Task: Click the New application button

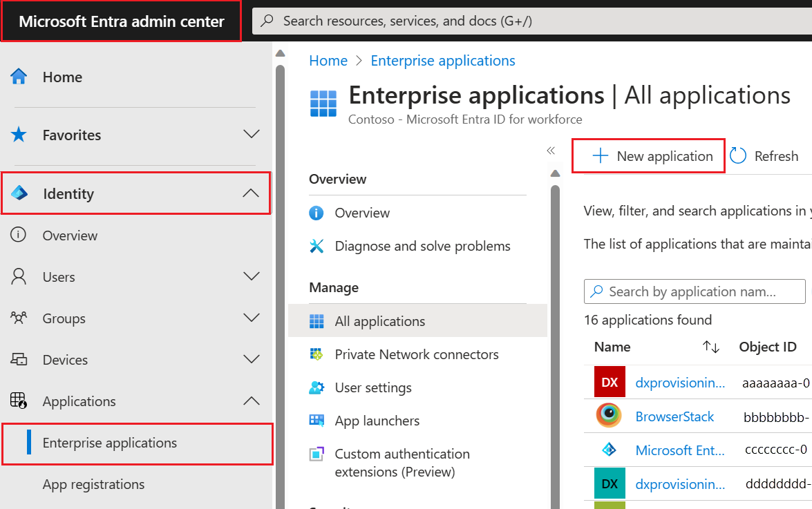Action: [x=648, y=155]
